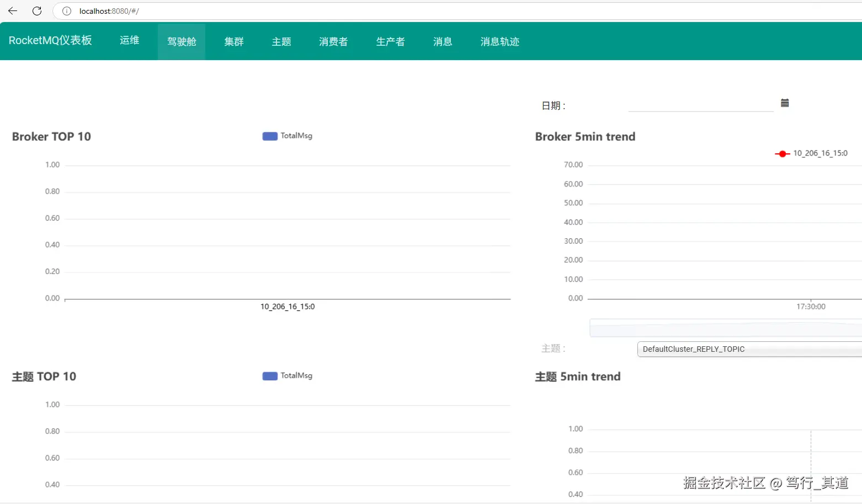Toggle the 10_206_16_15:0 legend in Broker 5min trend
The image size is (862, 504).
coord(811,153)
